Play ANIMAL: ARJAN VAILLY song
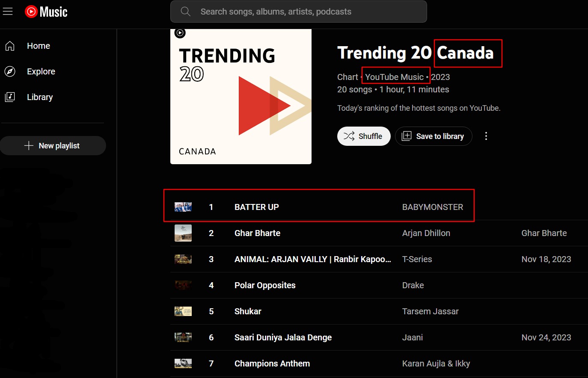Screen dimensions: 588x378 click(313, 259)
